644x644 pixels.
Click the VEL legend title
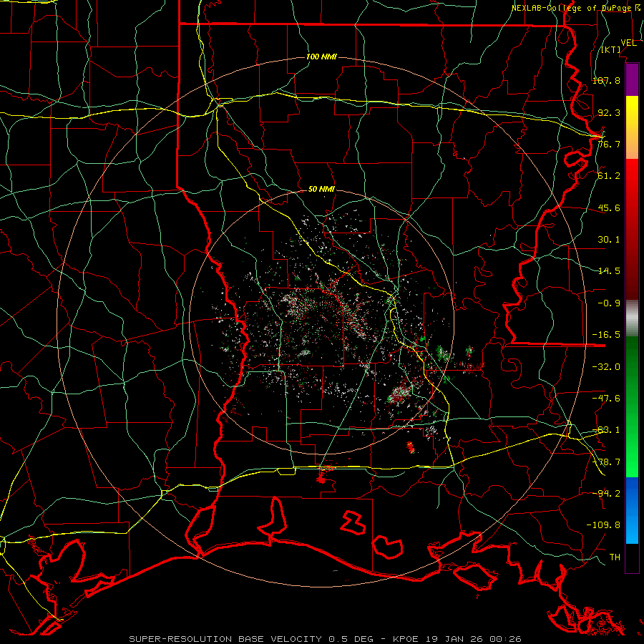[x=628, y=43]
